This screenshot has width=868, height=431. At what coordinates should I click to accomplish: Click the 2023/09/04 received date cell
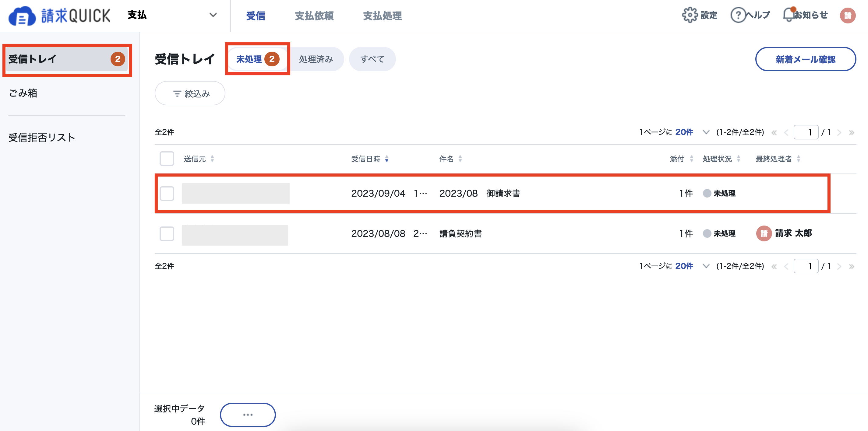389,193
